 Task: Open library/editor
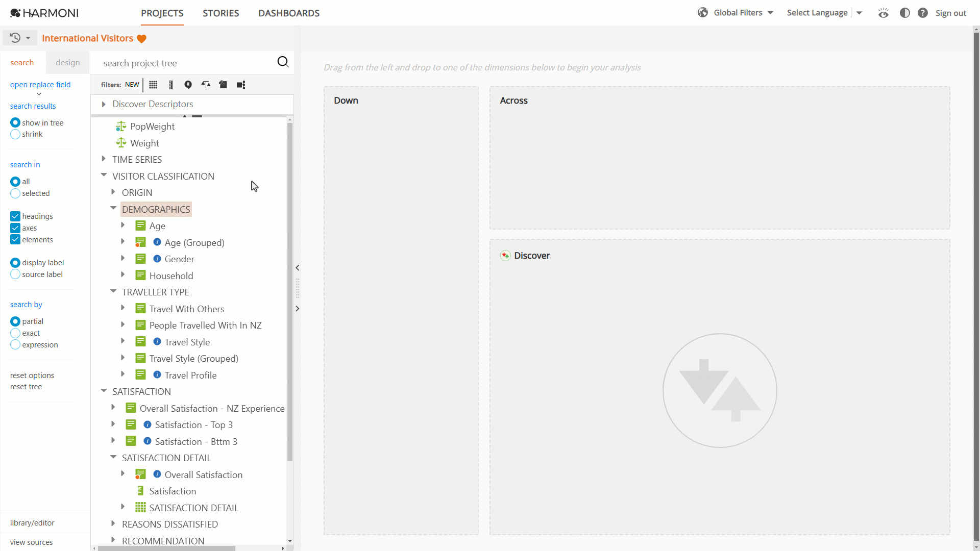[32, 523]
